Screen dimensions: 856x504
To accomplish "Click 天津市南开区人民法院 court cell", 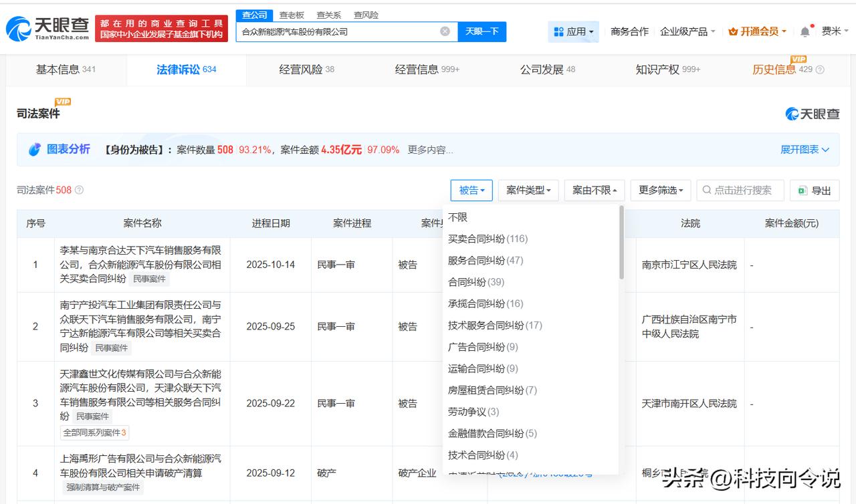I will [x=689, y=404].
